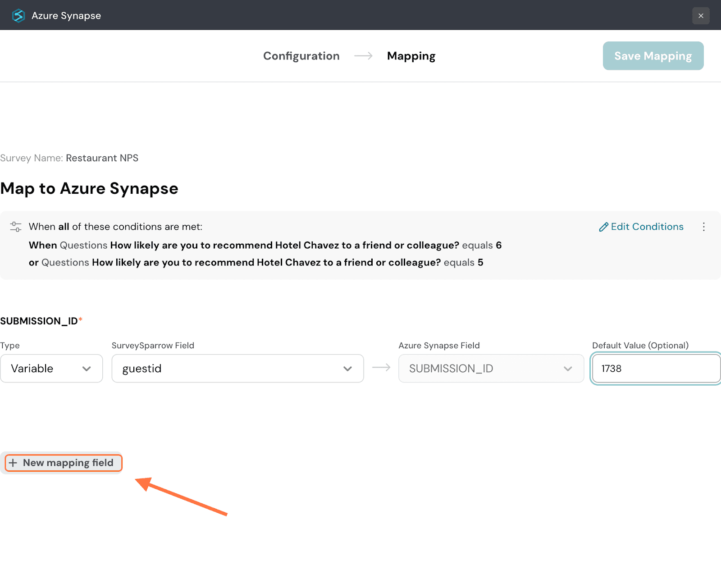
Task: Click the conditions filter sliders icon
Action: 16,227
